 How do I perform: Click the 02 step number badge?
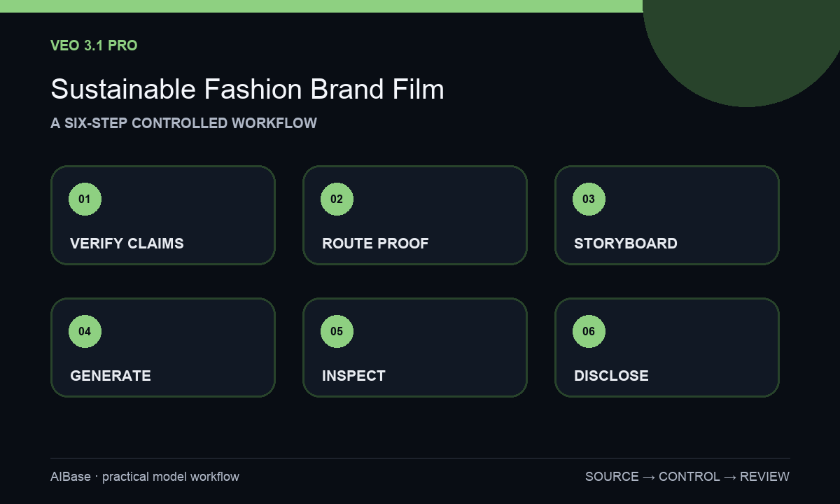tap(337, 199)
